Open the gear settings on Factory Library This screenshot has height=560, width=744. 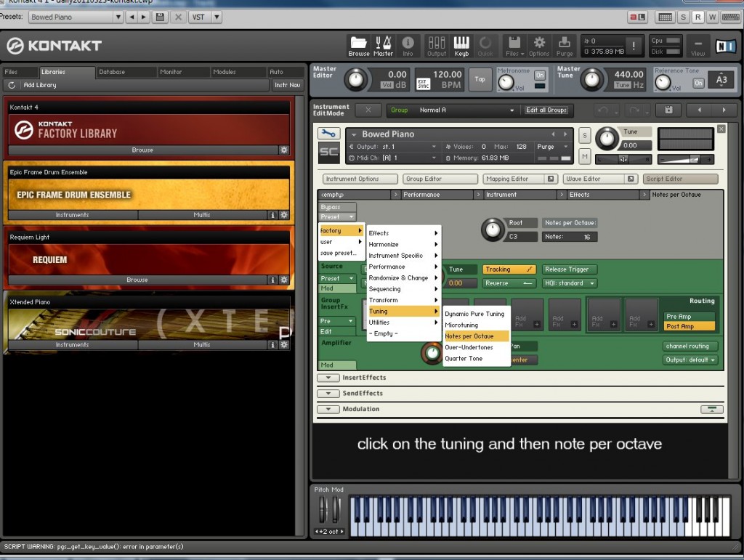[x=284, y=150]
